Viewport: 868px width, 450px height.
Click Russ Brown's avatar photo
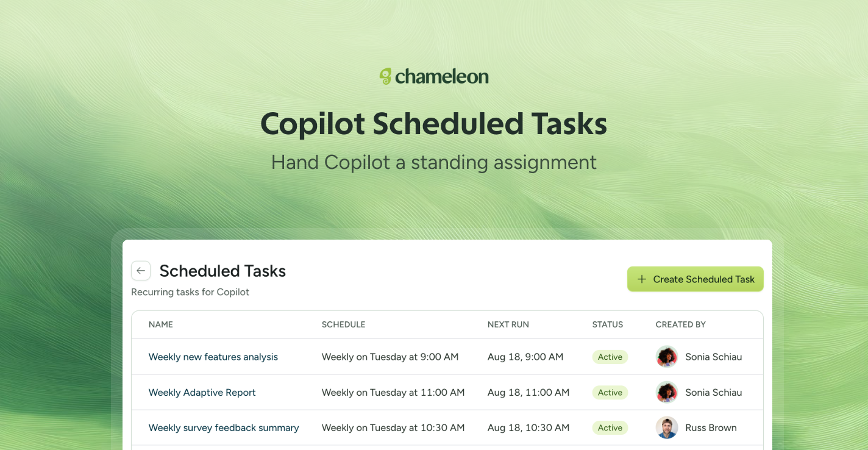coord(667,427)
